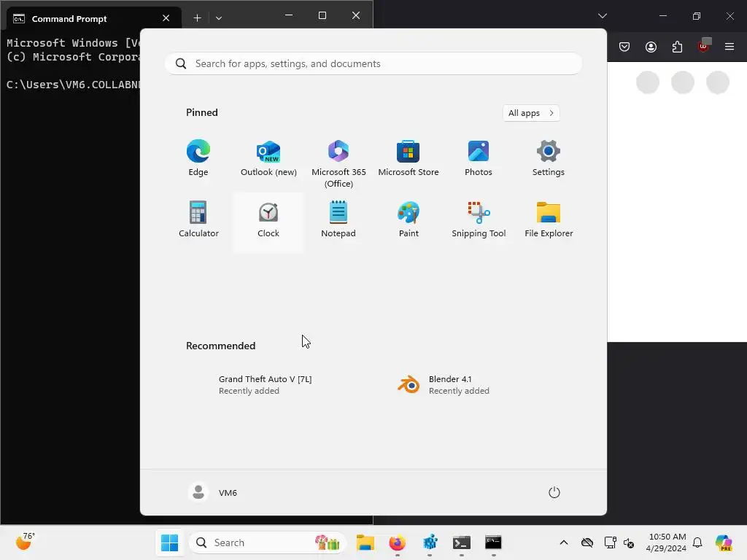Open Firefox list all tabs chevron
This screenshot has height=560, width=747.
[602, 16]
